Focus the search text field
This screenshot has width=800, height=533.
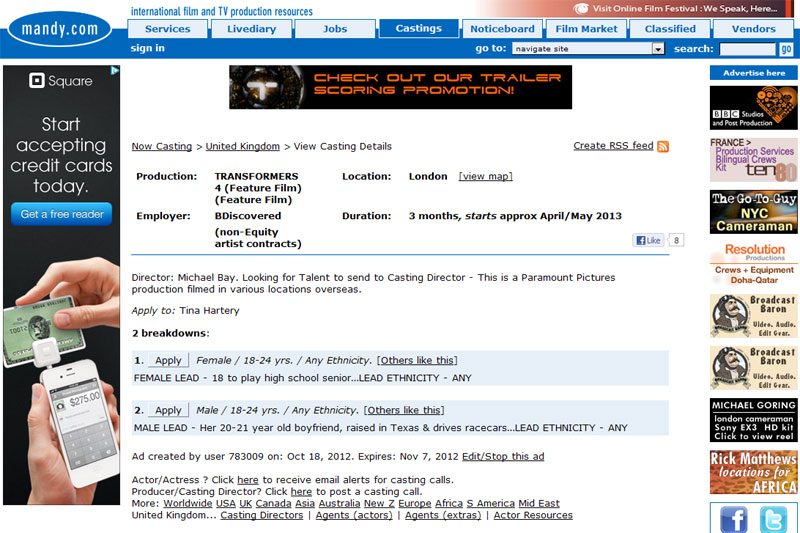pyautogui.click(x=746, y=49)
